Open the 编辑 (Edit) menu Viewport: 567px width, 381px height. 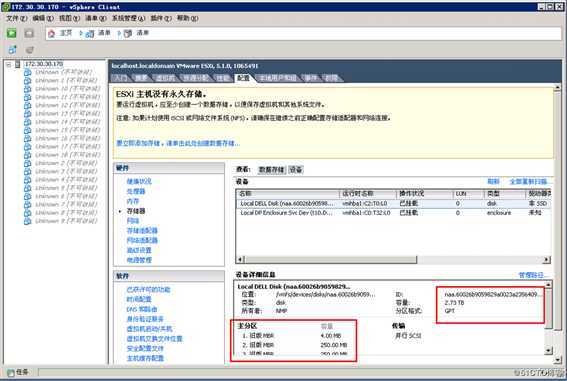[43, 18]
